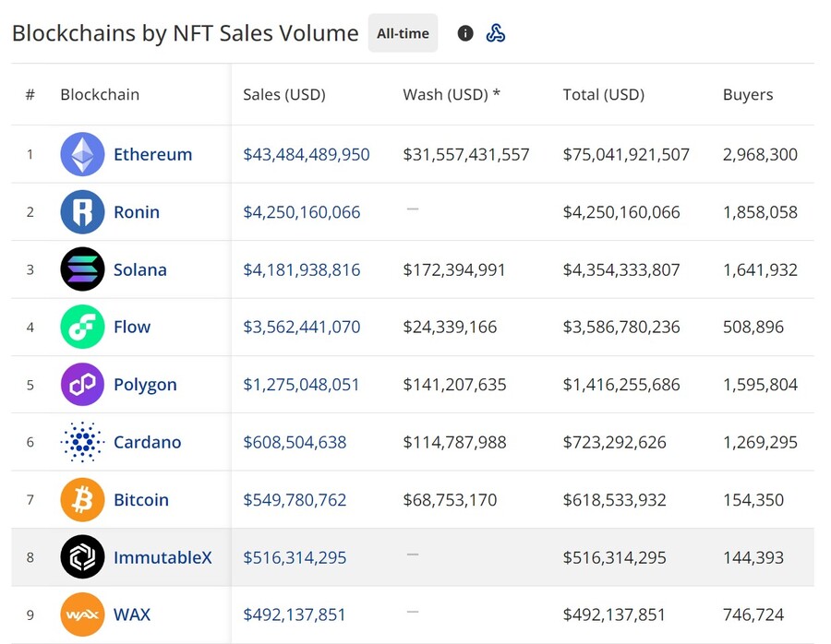
Task: Select Polygon buyers count 1,595,804
Action: (x=761, y=385)
